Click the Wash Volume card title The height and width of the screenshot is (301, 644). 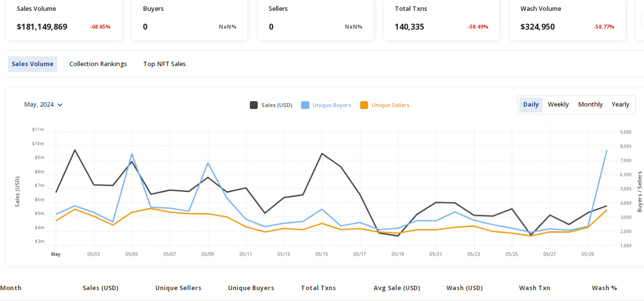tap(541, 9)
